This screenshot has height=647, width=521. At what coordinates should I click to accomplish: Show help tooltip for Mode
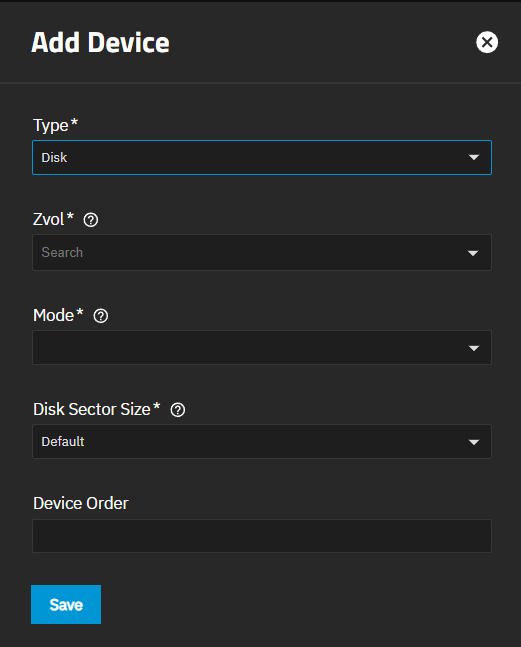click(101, 316)
